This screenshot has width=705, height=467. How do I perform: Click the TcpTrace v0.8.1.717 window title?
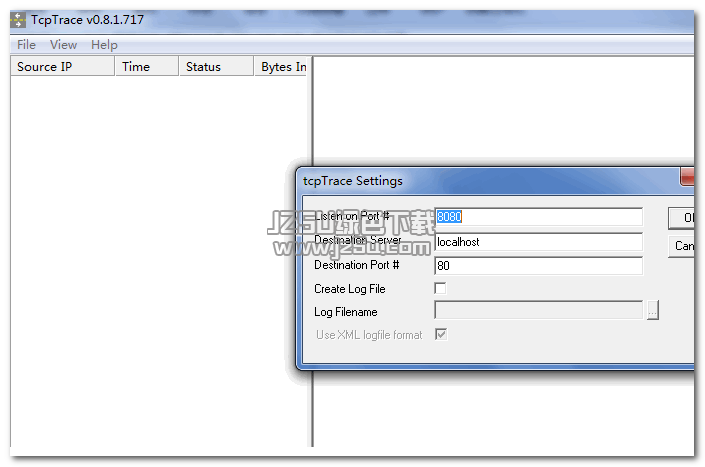88,20
